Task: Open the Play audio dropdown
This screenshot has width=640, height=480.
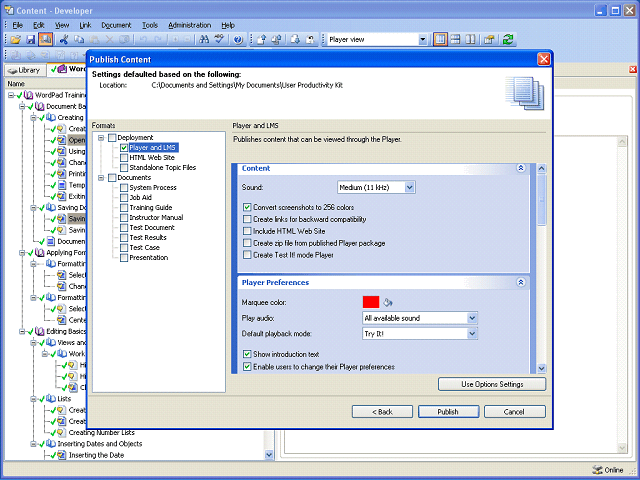Action: 472,318
